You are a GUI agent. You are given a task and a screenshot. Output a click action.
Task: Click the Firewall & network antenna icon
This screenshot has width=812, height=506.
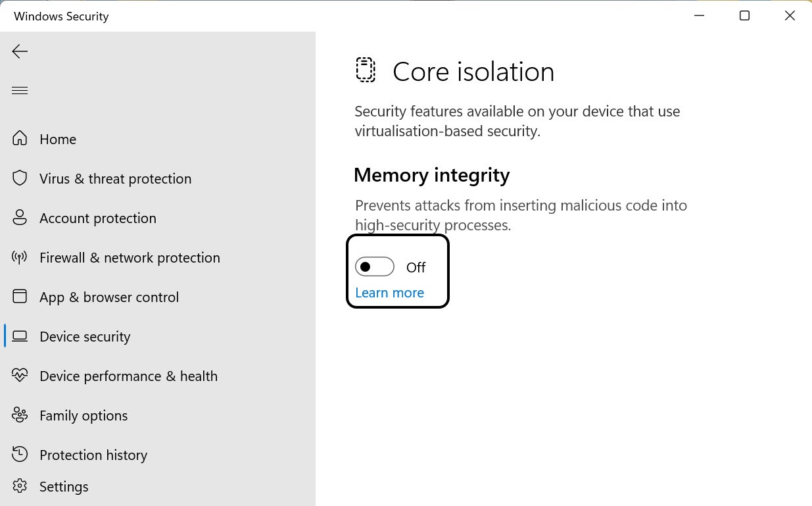(20, 257)
